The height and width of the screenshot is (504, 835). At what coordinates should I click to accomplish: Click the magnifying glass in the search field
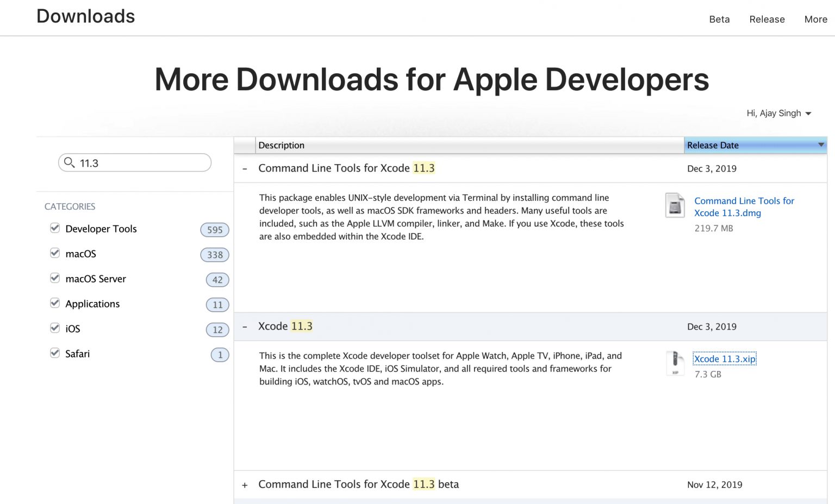click(69, 163)
